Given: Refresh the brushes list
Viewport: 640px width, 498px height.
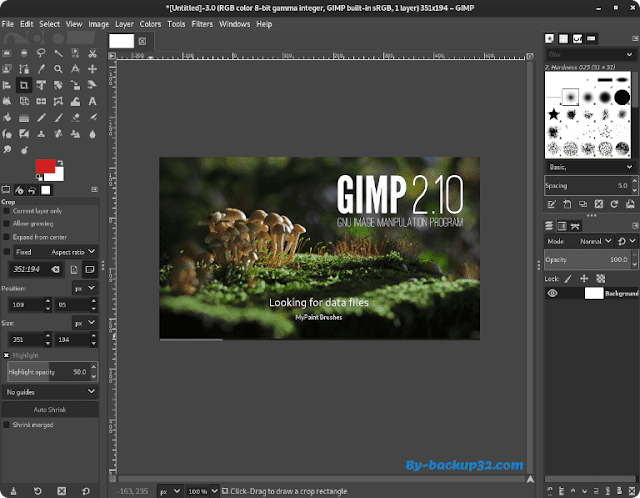Looking at the screenshot, I should tap(614, 204).
